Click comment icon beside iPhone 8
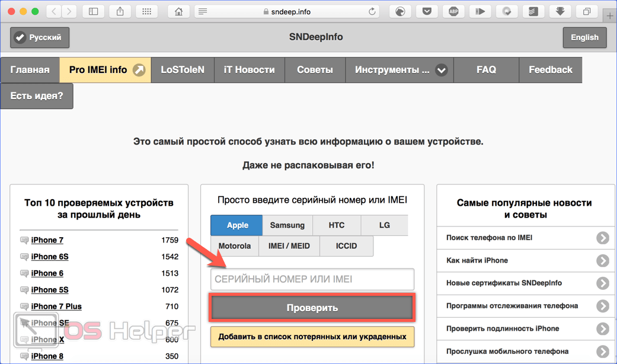The height and width of the screenshot is (364, 617). click(24, 356)
